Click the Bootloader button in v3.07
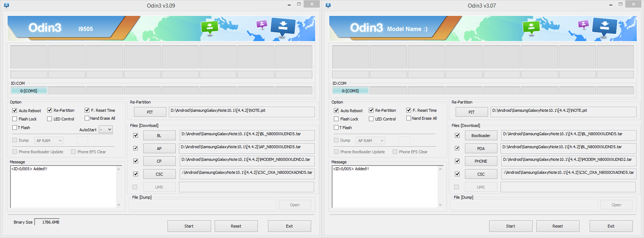This screenshot has width=644, height=238. point(481,136)
